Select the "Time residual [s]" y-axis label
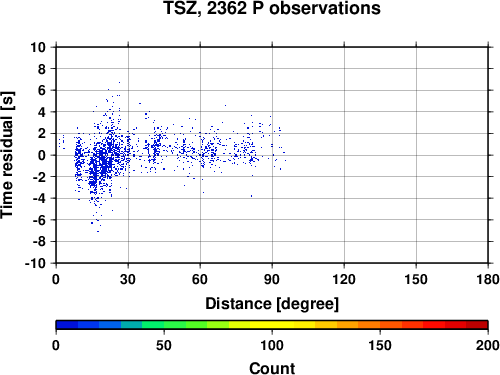Image resolution: width=500 pixels, height=375 pixels. coord(7,155)
